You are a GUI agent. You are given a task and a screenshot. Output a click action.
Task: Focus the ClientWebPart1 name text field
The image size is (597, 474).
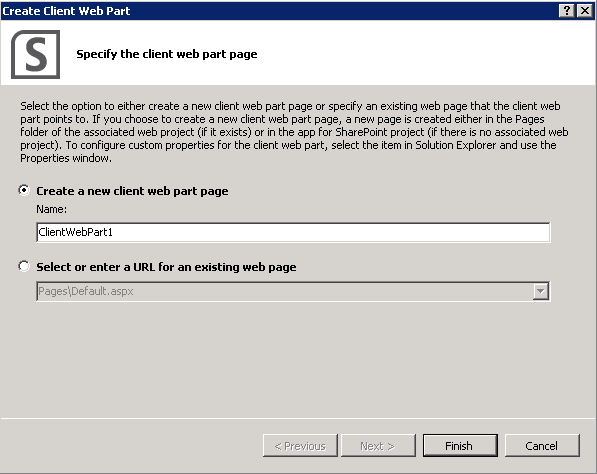tap(293, 232)
